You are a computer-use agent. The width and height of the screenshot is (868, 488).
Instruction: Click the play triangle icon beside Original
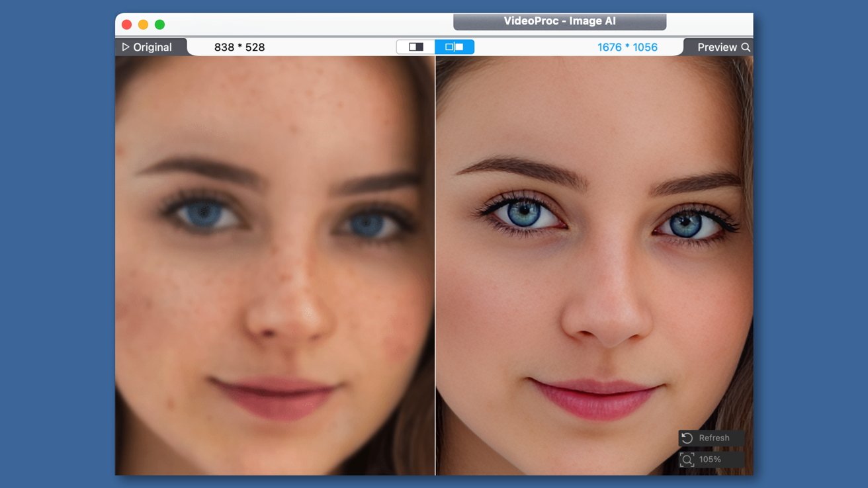pyautogui.click(x=125, y=47)
